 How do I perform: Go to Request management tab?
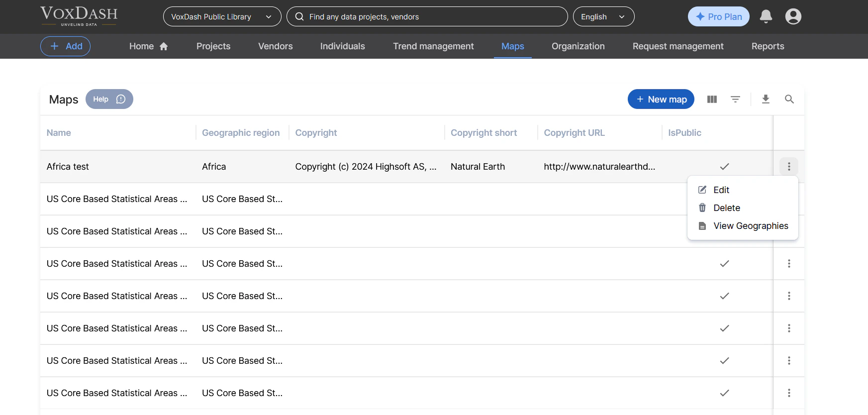click(x=678, y=46)
